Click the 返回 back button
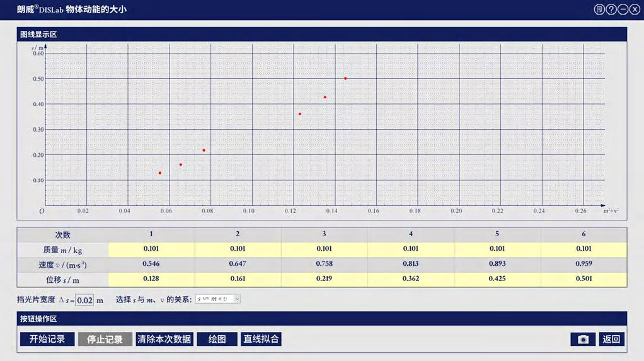The width and height of the screenshot is (644, 361). tap(611, 339)
